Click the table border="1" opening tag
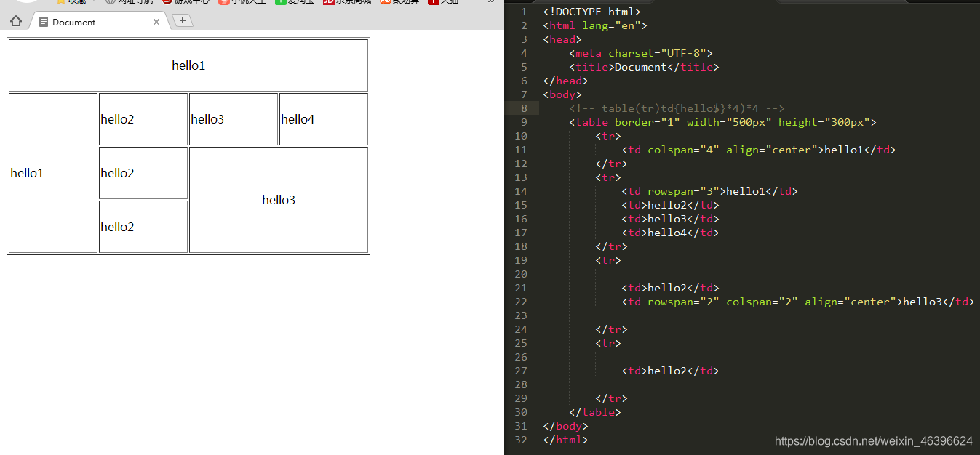 [x=722, y=122]
